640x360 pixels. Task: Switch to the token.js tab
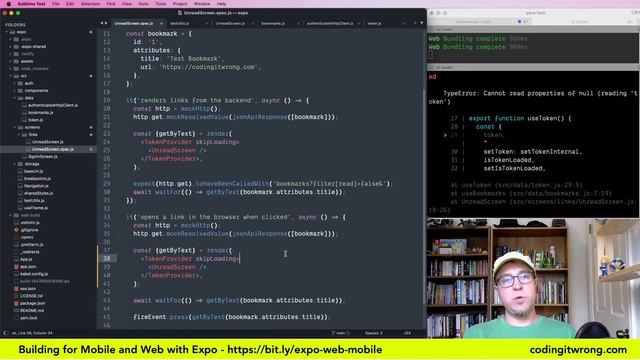[374, 23]
